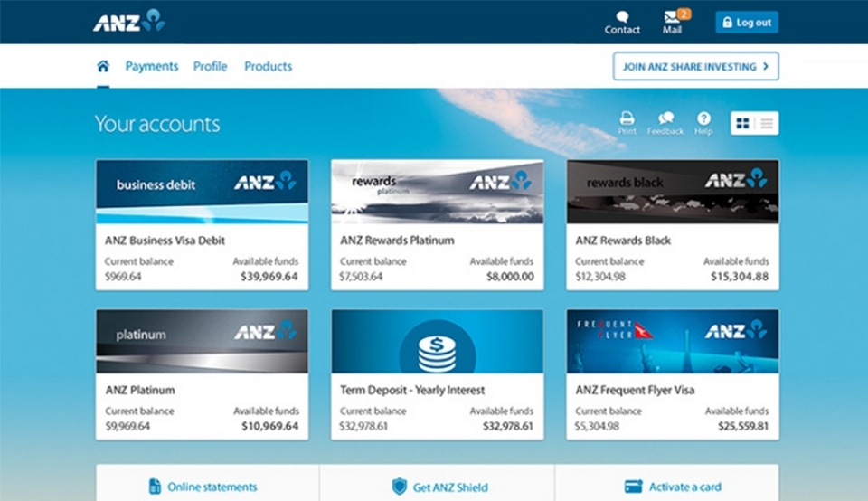
Task: Open the rewards black card image
Action: pyautogui.click(x=673, y=192)
